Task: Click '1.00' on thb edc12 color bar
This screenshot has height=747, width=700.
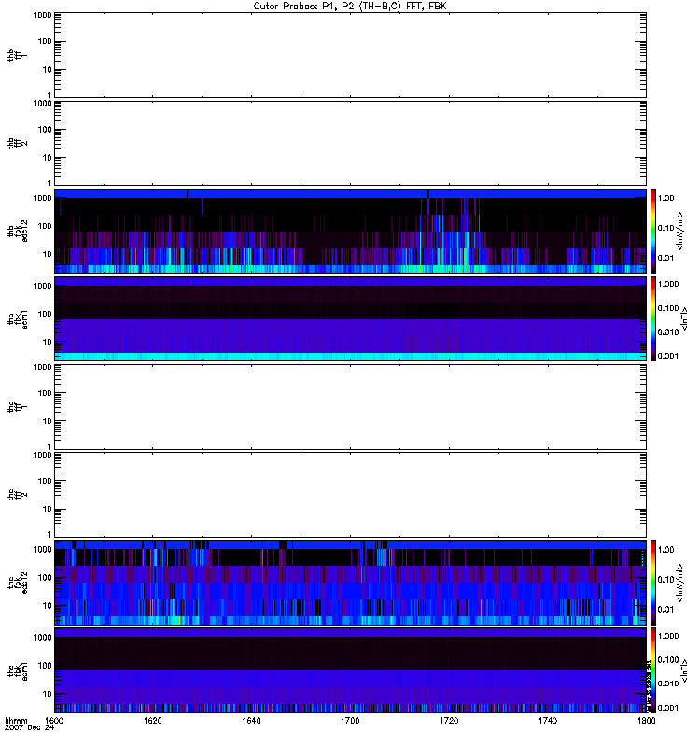Action: (665, 198)
